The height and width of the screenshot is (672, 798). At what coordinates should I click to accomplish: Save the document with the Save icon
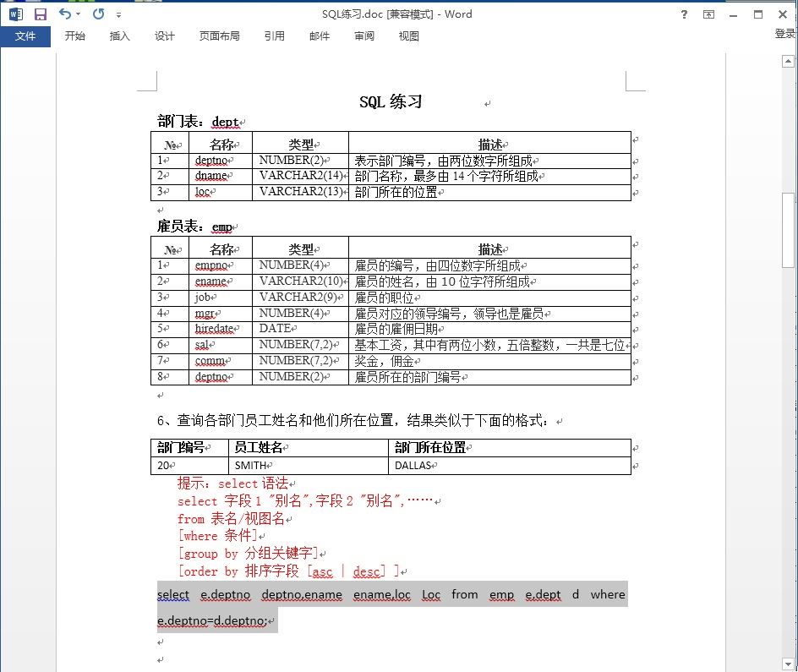(x=41, y=14)
